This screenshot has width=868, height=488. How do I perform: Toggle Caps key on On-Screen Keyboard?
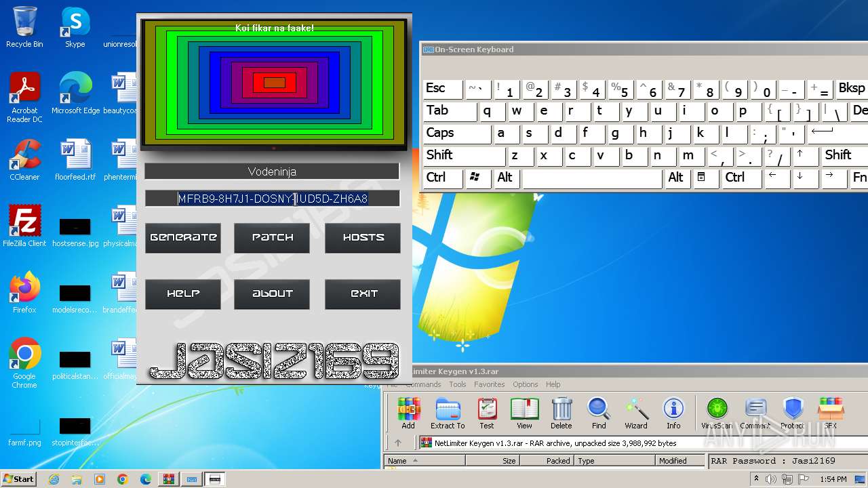(x=457, y=134)
